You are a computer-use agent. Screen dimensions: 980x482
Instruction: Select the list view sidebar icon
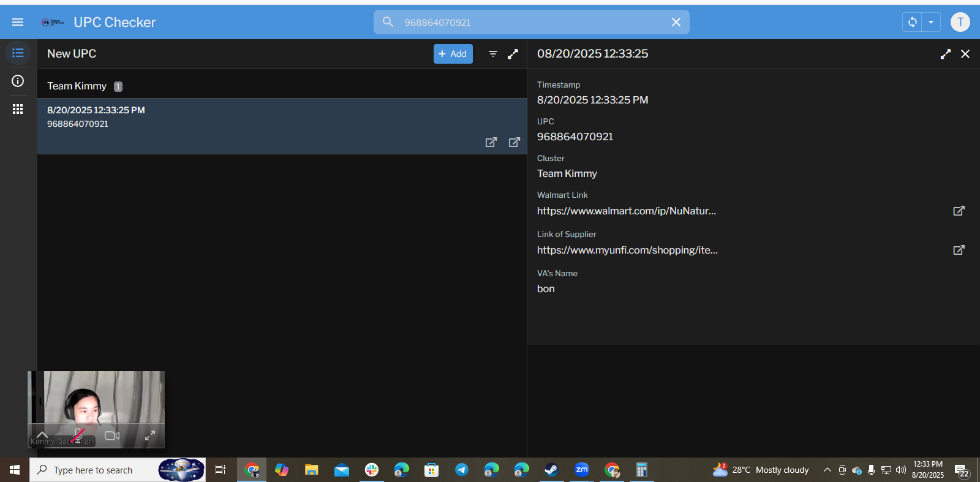(18, 53)
